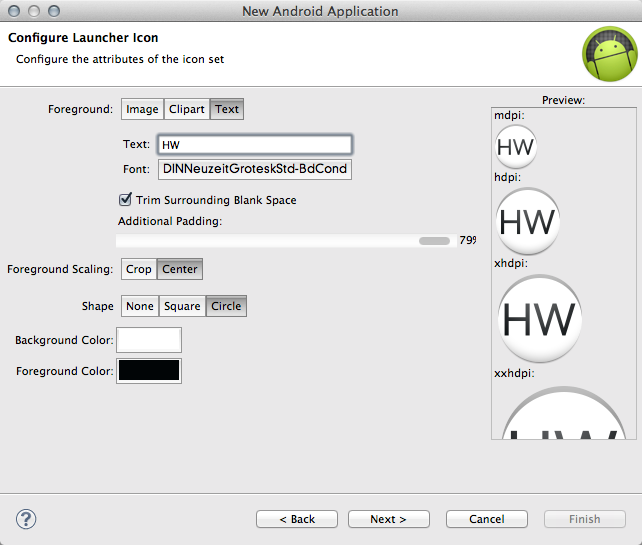Go back with the Back button
642x545 pixels.
pos(297,519)
